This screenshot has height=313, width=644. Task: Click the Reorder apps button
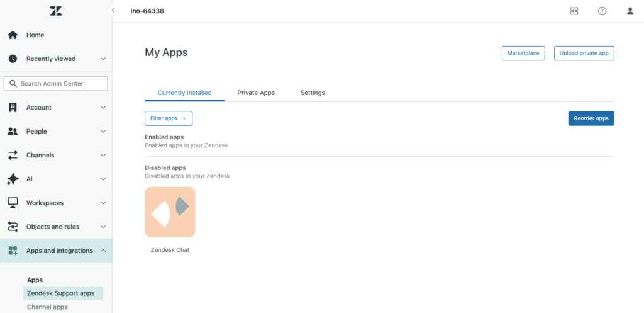(591, 118)
